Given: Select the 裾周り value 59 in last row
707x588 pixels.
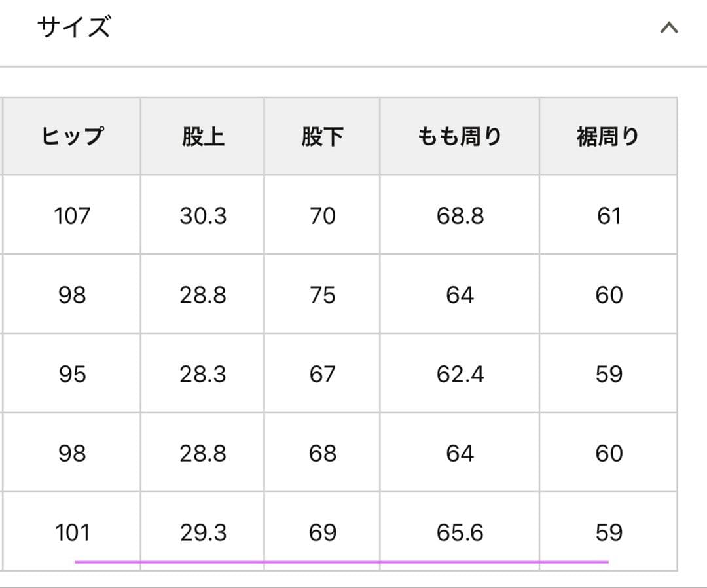Looking at the screenshot, I should coord(608,532).
